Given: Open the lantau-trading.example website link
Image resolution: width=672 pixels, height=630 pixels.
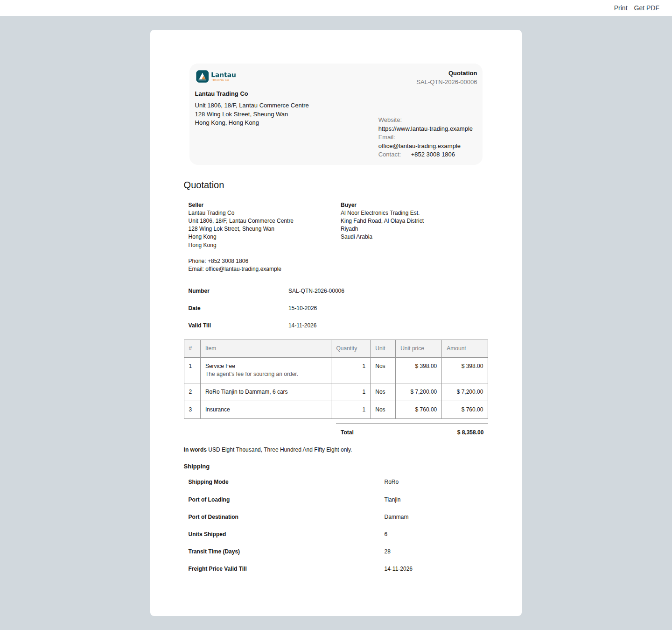Looking at the screenshot, I should (425, 129).
